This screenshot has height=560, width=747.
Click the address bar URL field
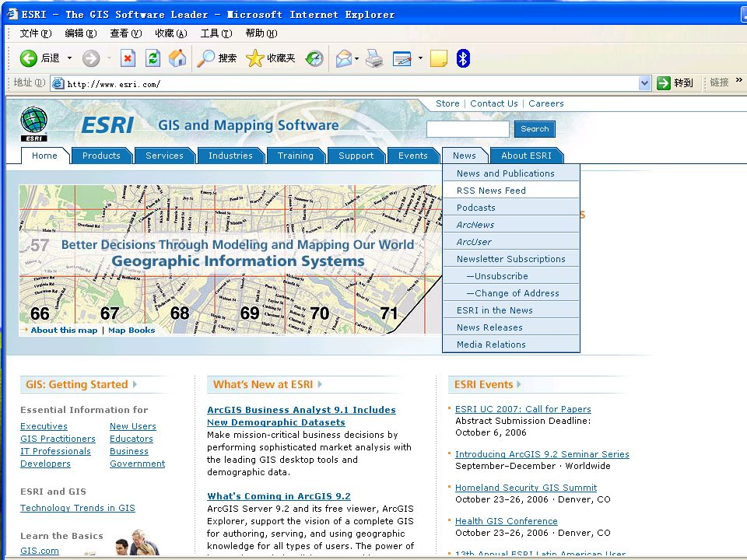[x=352, y=84]
